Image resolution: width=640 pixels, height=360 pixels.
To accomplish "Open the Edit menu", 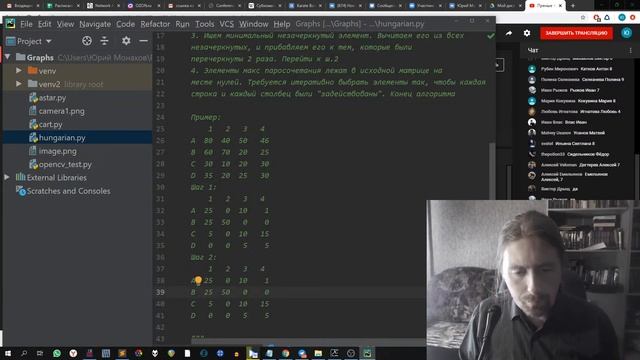I will click(x=44, y=24).
